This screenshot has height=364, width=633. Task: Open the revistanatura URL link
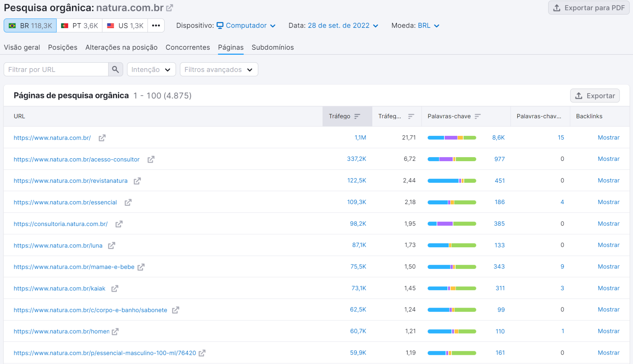tap(71, 181)
